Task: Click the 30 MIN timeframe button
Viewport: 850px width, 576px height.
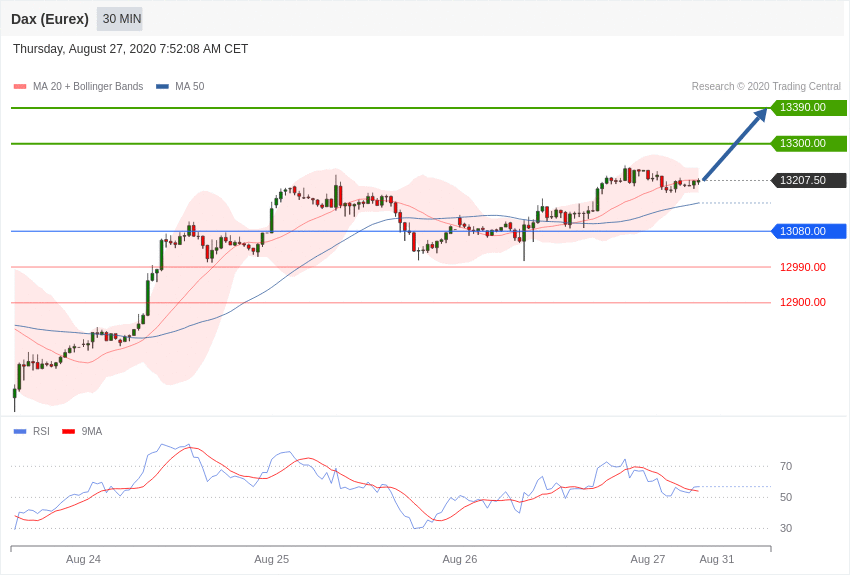Action: click(120, 19)
